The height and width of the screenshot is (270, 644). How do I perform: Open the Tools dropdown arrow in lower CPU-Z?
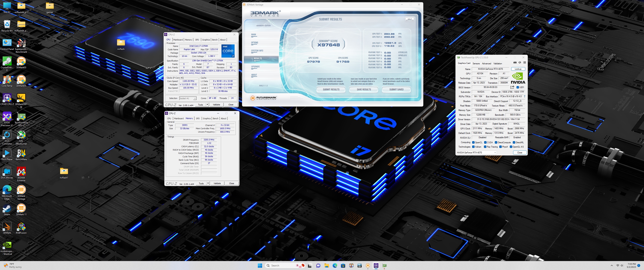coord(208,183)
